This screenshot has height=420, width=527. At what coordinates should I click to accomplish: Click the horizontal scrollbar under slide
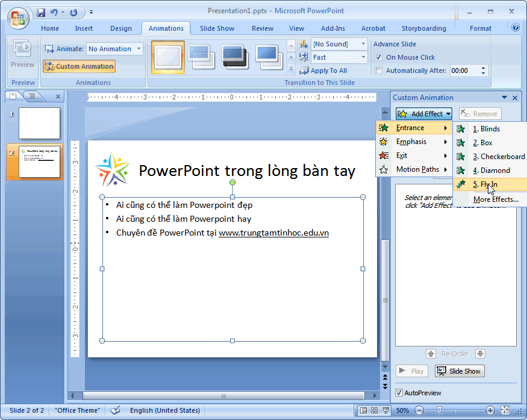click(x=223, y=396)
